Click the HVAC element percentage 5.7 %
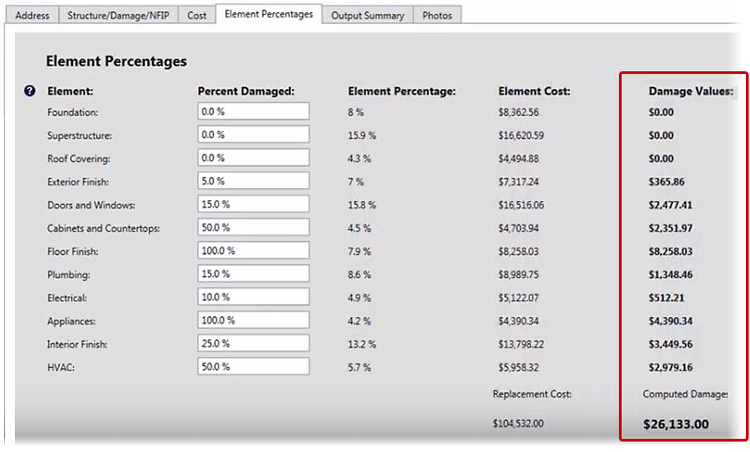The image size is (750, 452). pyautogui.click(x=359, y=367)
